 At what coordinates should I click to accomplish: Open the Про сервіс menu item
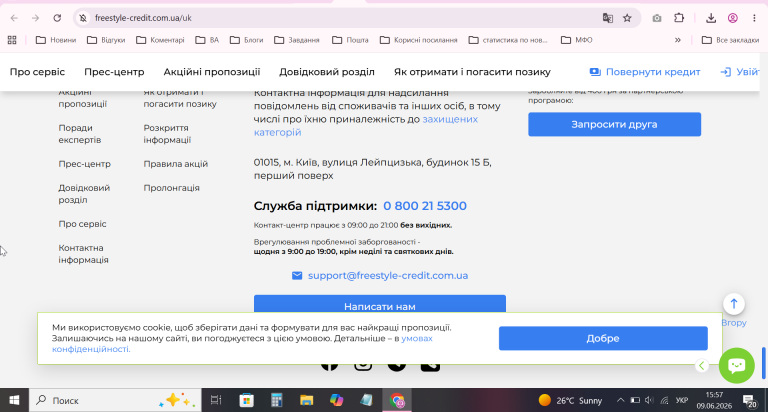pyautogui.click(x=37, y=72)
